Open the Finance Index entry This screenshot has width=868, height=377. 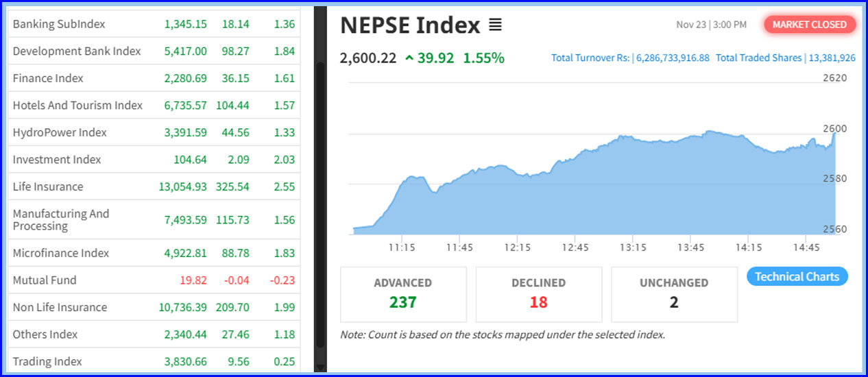click(x=48, y=78)
